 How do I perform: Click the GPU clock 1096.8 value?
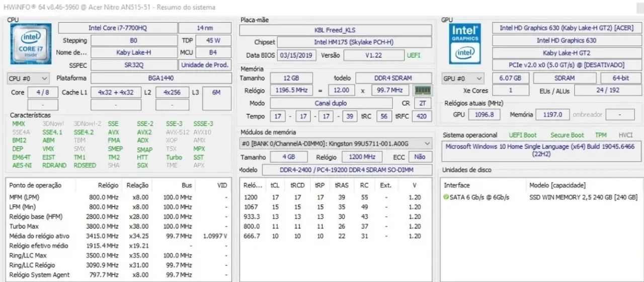[485, 114]
